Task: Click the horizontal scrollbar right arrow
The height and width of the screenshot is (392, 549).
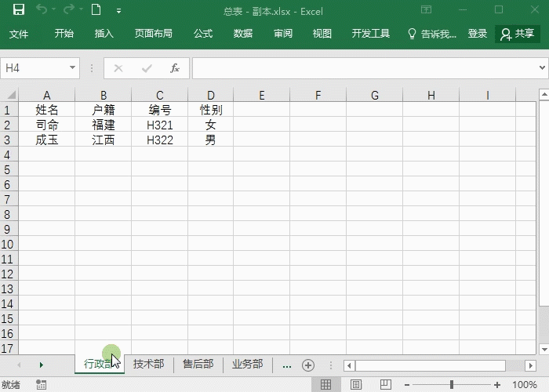Action: pos(531,366)
